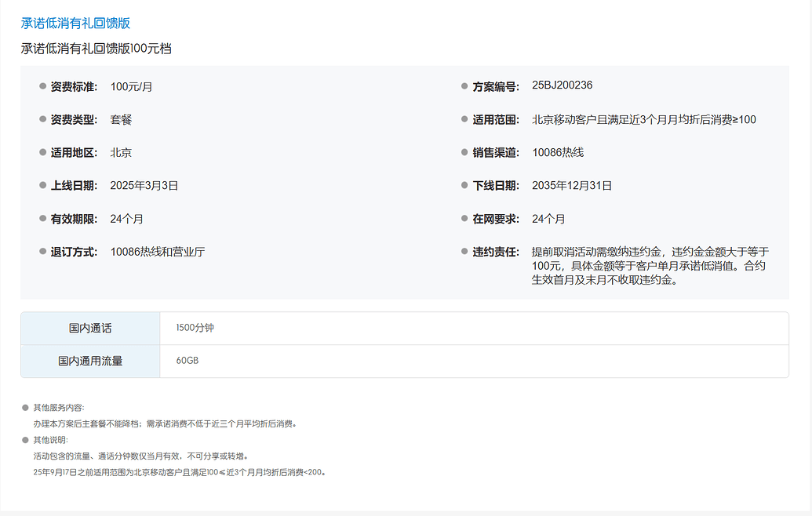The image size is (812, 516).
Task: Select the 销售渠道 value 10086热线
Action: pos(559,153)
